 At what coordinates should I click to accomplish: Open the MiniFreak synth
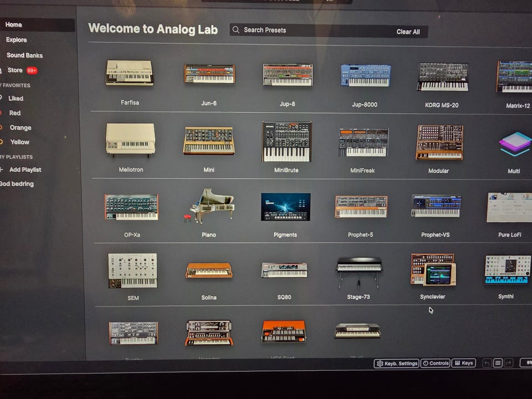click(x=364, y=142)
